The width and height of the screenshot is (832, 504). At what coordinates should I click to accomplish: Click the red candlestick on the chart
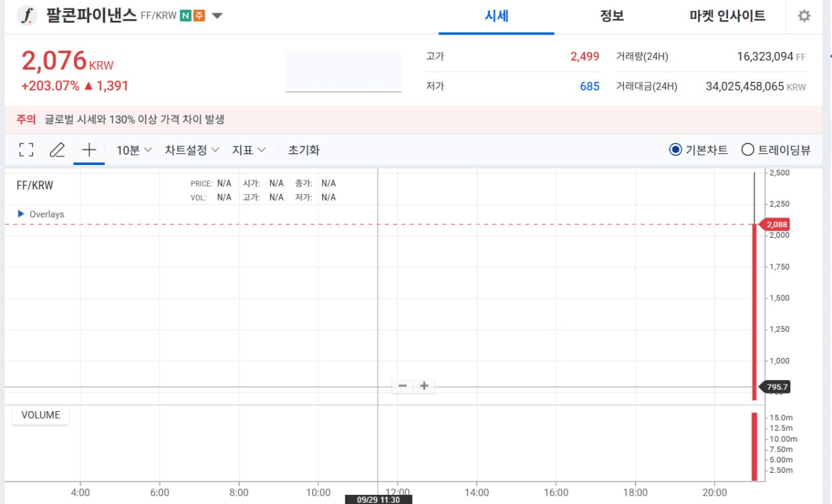754,312
